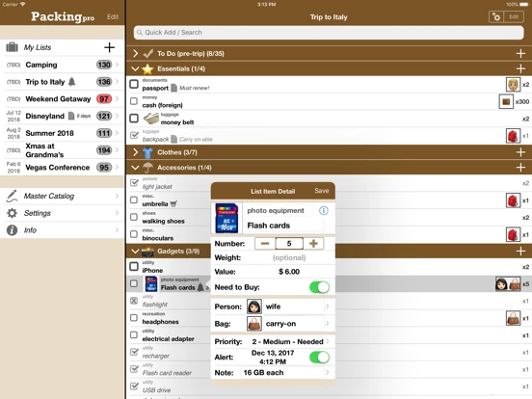
Task: Tap Edit in the Trip to Italy header
Action: pyautogui.click(x=514, y=17)
